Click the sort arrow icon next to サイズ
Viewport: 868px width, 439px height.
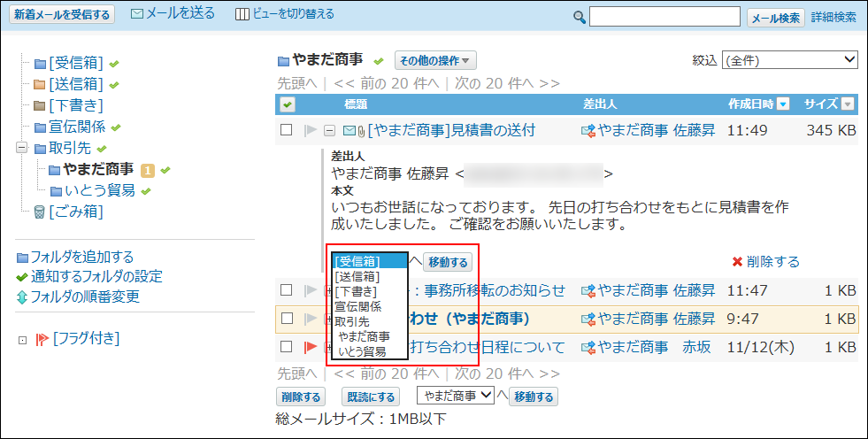848,104
